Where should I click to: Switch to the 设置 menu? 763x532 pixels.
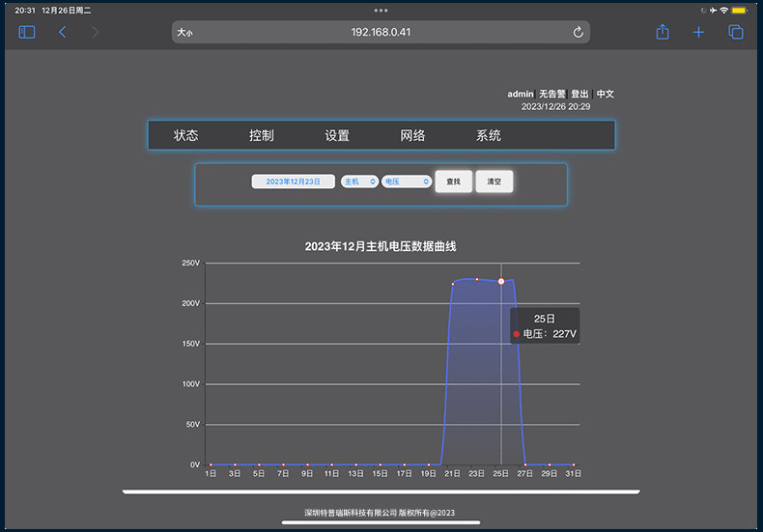tap(337, 135)
